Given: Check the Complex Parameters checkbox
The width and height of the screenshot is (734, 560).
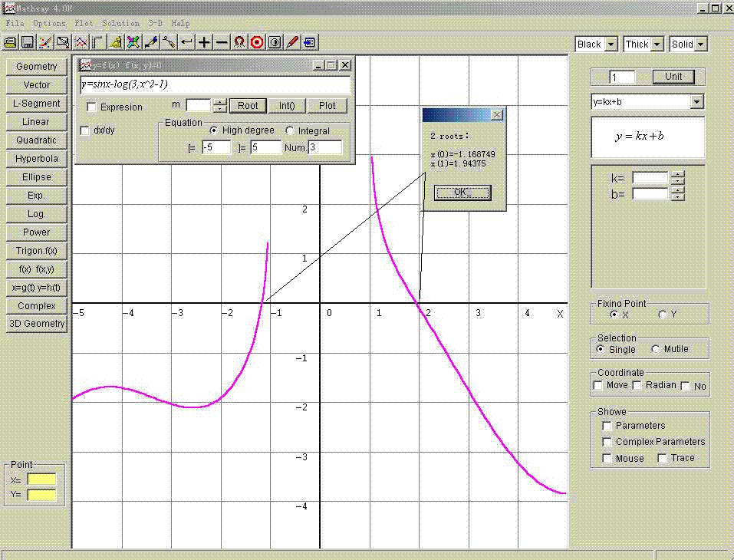Looking at the screenshot, I should tap(607, 442).
